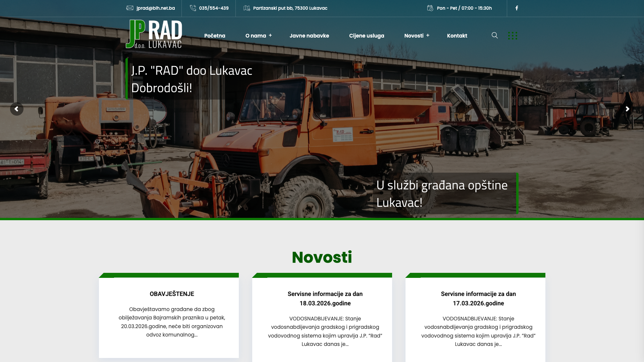Open the green dots grid menu
Image resolution: width=644 pixels, height=362 pixels.
(x=513, y=36)
